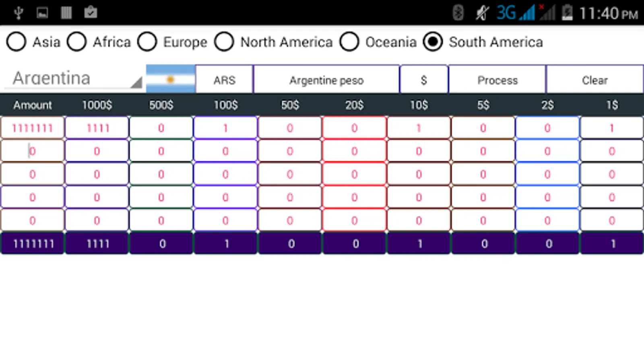The height and width of the screenshot is (362, 644).
Task: Open the flag selection spinner
Action: coord(170,79)
